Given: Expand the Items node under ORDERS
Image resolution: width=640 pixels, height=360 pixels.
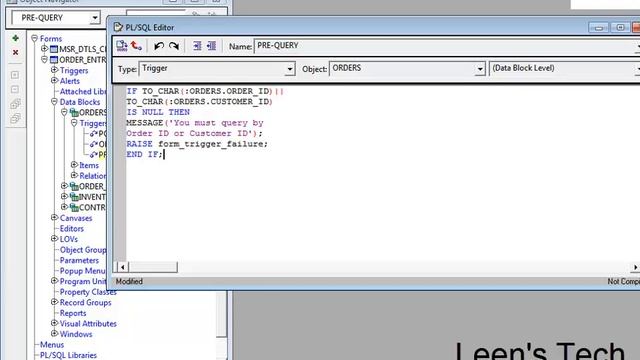Looking at the screenshot, I should pos(74,164).
